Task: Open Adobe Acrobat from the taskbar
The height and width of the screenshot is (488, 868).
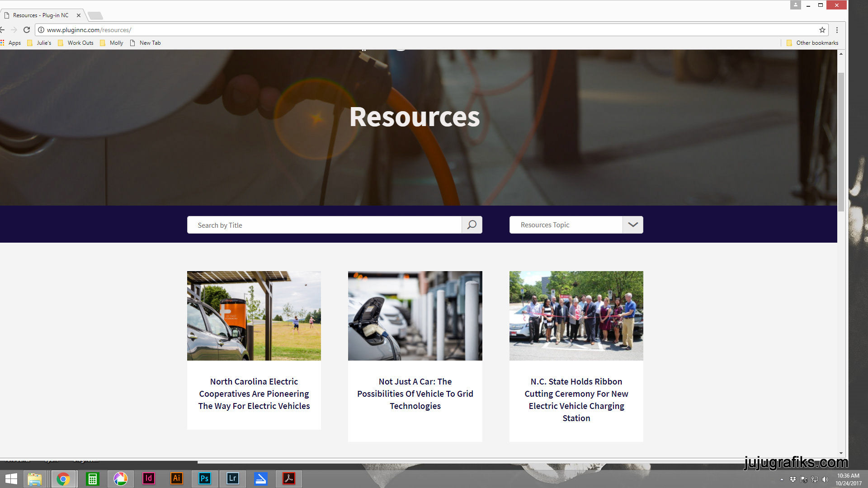Action: (x=288, y=478)
